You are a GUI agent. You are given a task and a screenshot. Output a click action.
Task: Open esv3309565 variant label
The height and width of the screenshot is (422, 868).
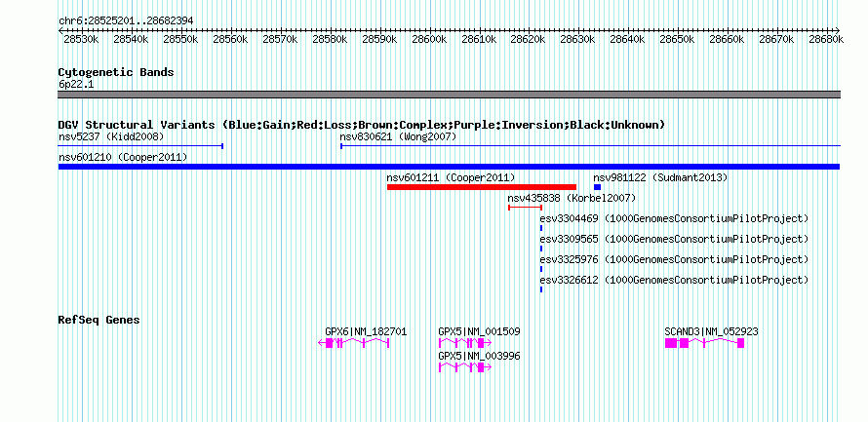[x=674, y=239]
